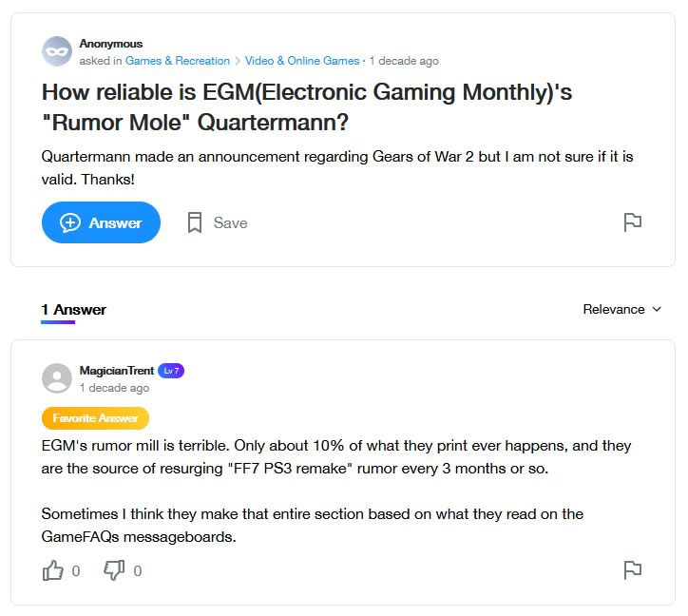Screen dimensions: 688x616
Task: Click the question title about Quartermann
Action: (307, 107)
